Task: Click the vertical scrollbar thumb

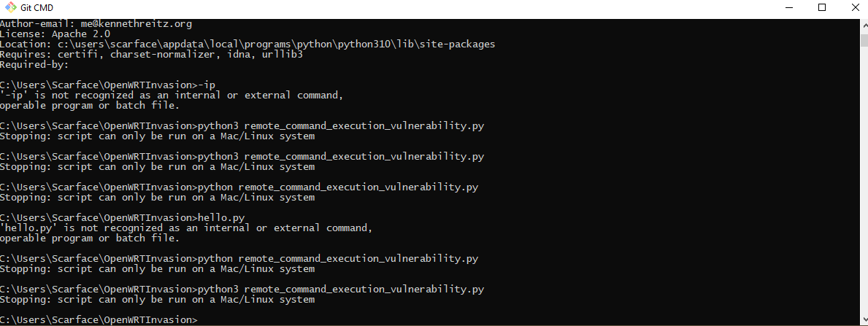Action: [864, 40]
